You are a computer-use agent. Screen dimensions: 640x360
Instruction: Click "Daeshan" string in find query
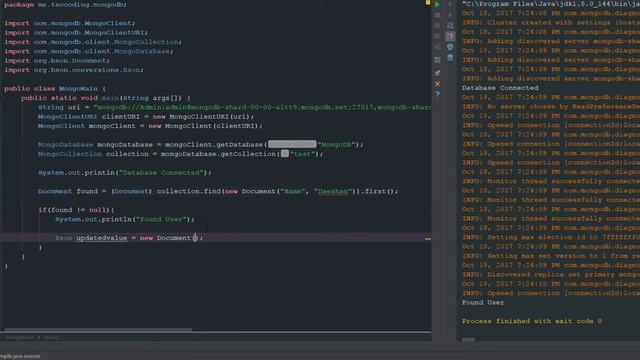click(333, 191)
